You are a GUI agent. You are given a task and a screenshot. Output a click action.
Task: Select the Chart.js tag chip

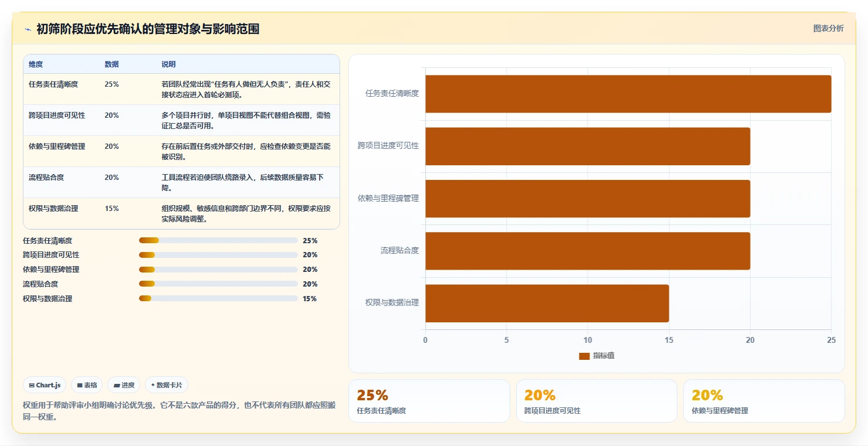coord(45,385)
